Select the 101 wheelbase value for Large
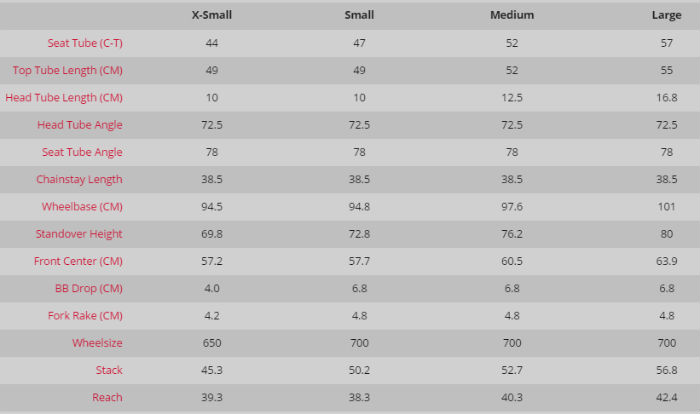This screenshot has width=700, height=414. [x=666, y=206]
